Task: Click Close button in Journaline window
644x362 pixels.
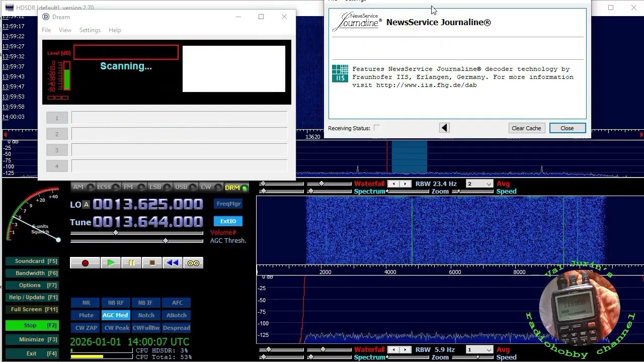Action: coord(567,128)
